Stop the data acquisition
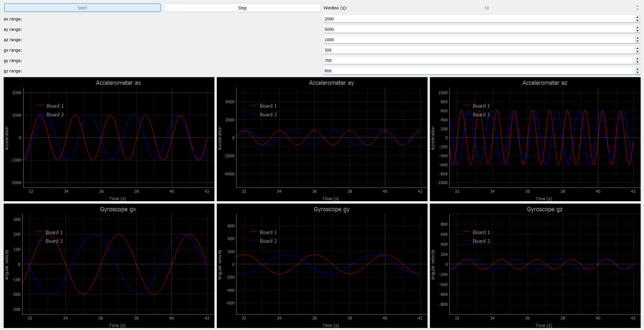Viewport: 644px width, 330px height. 242,8
